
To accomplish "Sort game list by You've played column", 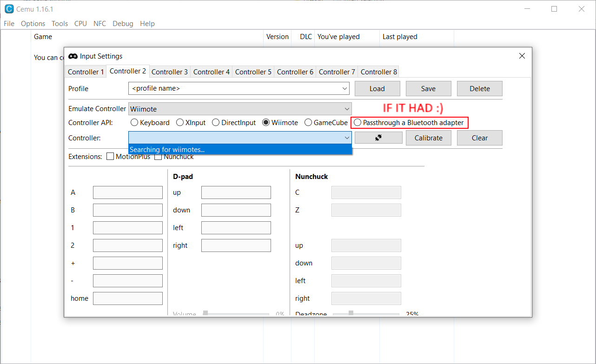I will 347,37.
